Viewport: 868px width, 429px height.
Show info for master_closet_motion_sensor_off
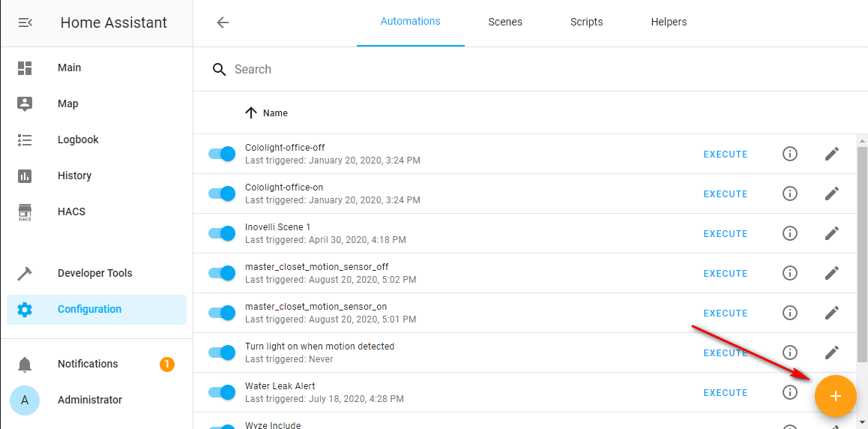790,273
